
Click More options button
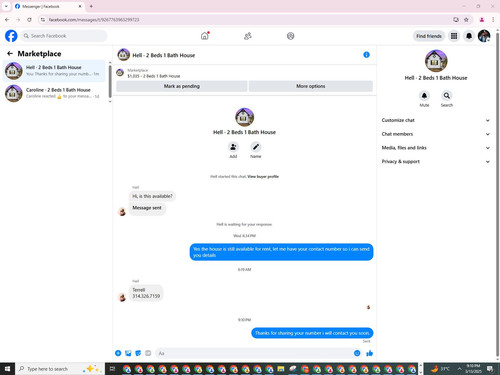[x=311, y=86]
